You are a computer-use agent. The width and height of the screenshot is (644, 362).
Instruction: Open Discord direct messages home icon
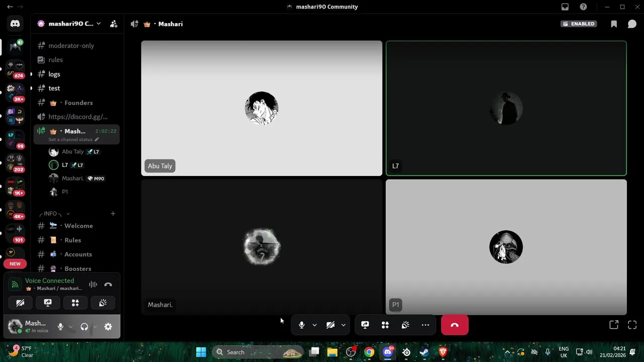pyautogui.click(x=15, y=24)
